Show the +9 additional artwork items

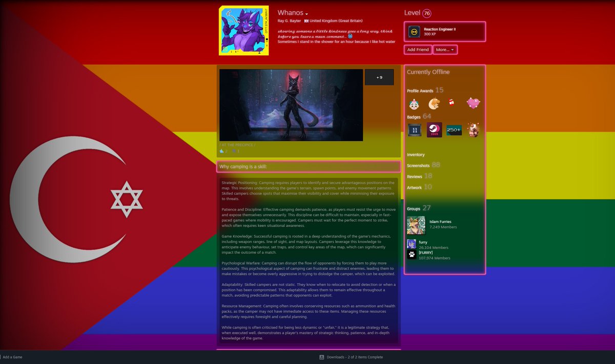pyautogui.click(x=379, y=77)
